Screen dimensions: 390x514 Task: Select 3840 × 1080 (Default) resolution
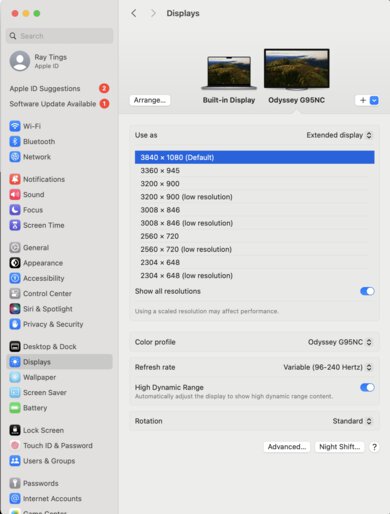(255, 157)
